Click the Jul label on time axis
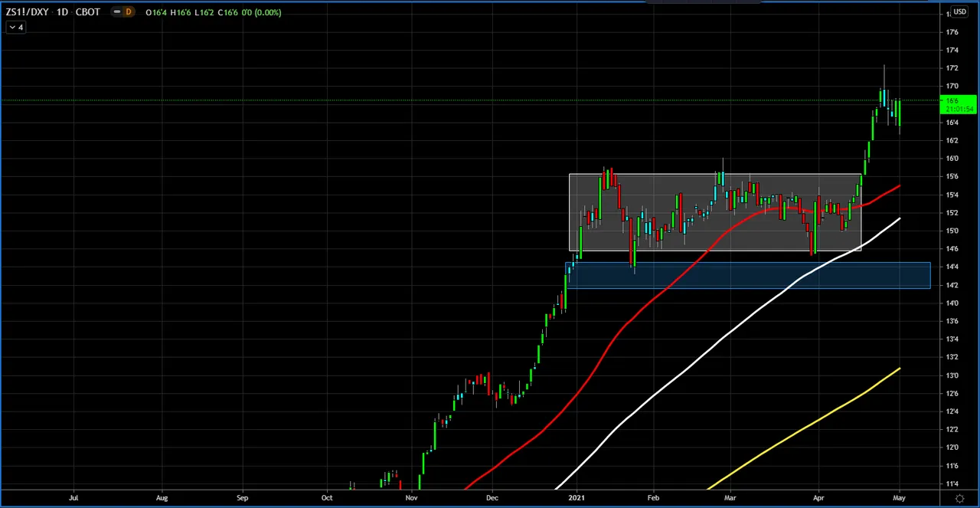This screenshot has height=508, width=980. coord(73,498)
